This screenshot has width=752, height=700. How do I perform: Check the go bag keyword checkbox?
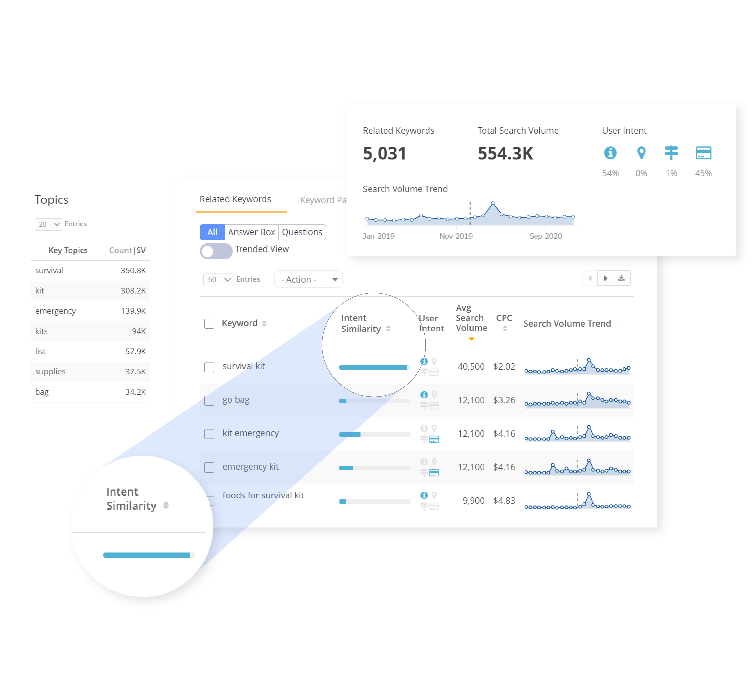click(209, 400)
